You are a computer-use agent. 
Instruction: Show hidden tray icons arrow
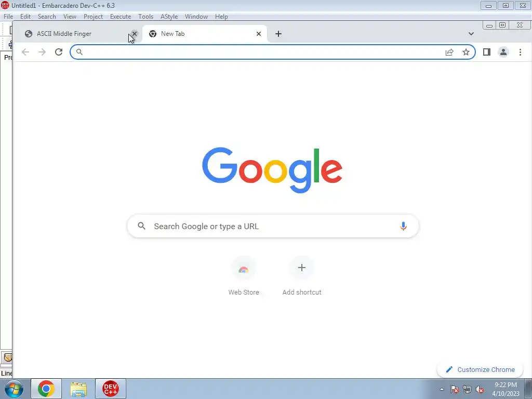(x=442, y=389)
